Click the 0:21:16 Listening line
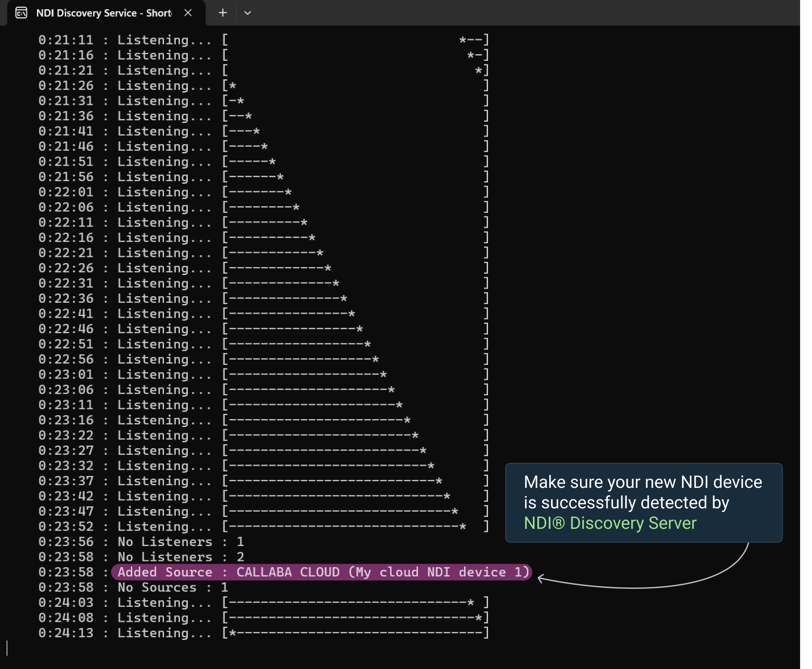Screen dimensions: 812x669 264,55
